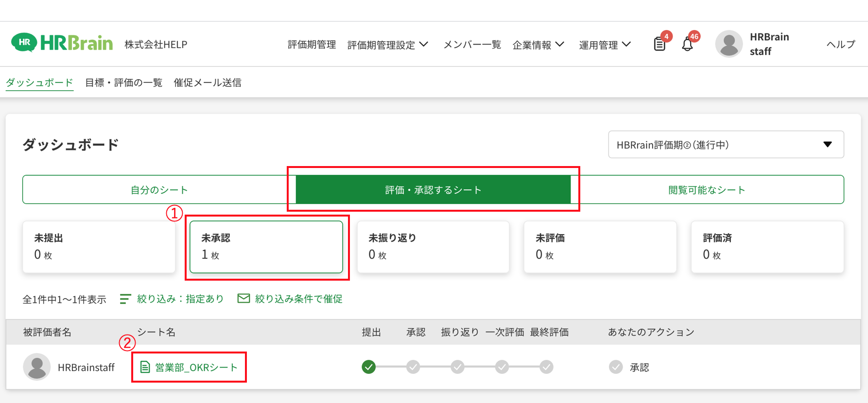Open HBRrain評価期② period dropdown
Viewport: 868px width, 403px height.
coord(726,144)
